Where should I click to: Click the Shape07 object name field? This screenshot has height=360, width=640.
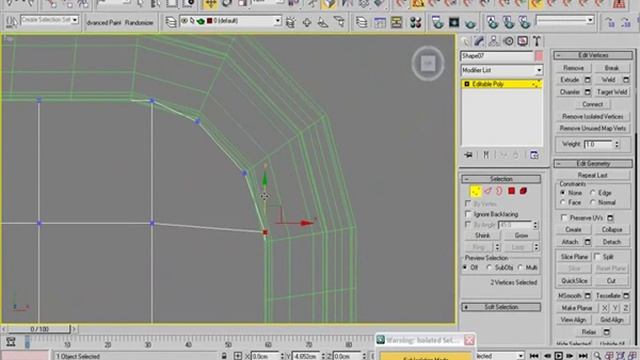point(497,56)
